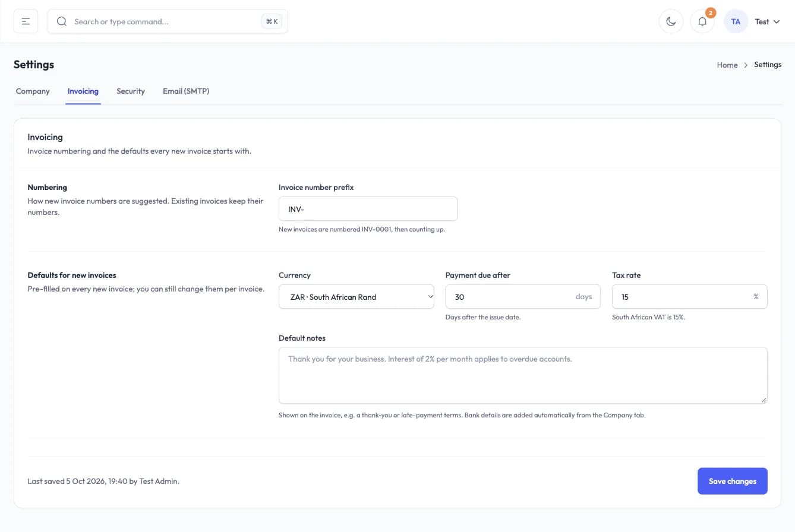
Task: Click the Invoicing card title
Action: (45, 137)
